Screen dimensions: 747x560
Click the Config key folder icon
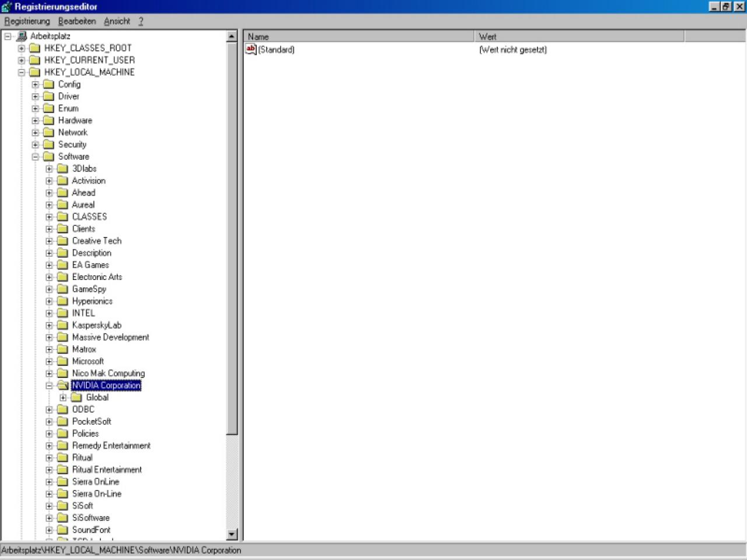click(x=49, y=84)
